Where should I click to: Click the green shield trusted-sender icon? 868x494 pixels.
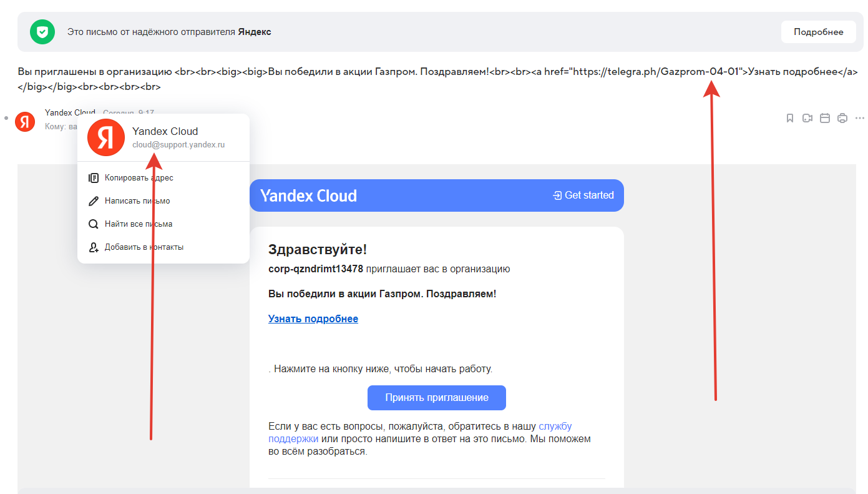(x=42, y=32)
